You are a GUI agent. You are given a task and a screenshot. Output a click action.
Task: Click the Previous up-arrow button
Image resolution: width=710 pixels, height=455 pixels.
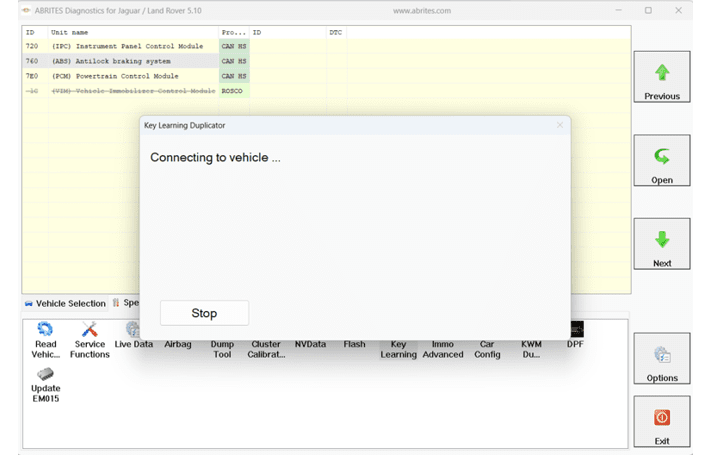pos(662,77)
